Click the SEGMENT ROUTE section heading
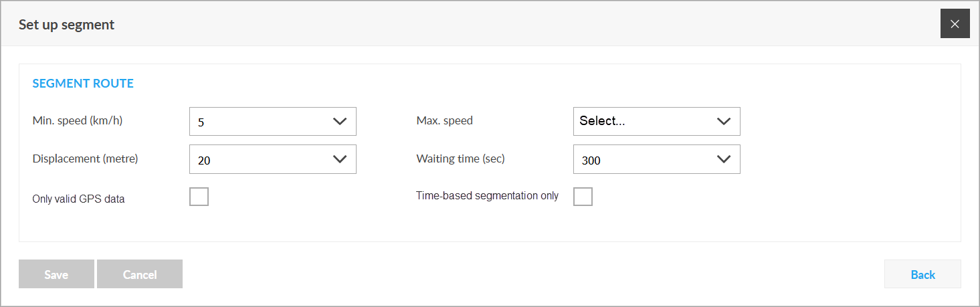 pos(83,84)
